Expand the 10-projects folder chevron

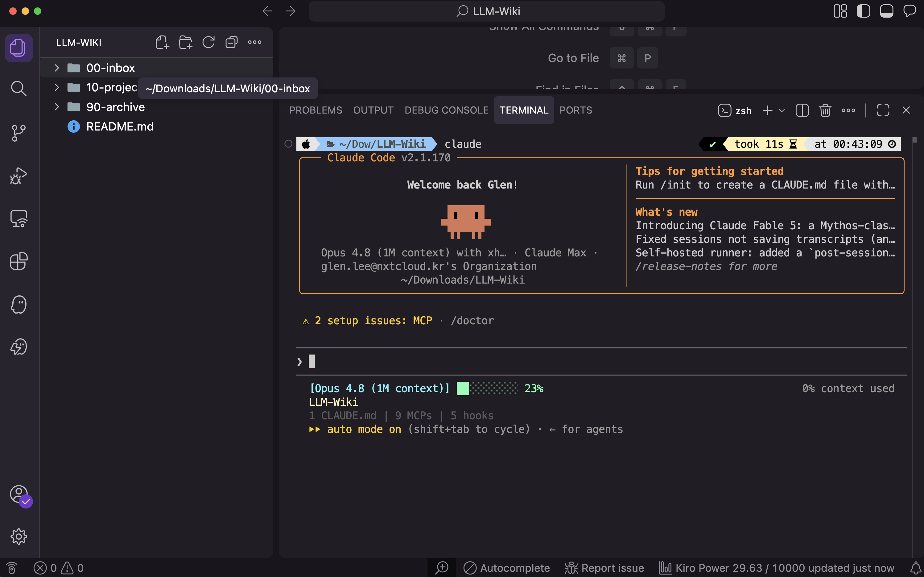[57, 87]
